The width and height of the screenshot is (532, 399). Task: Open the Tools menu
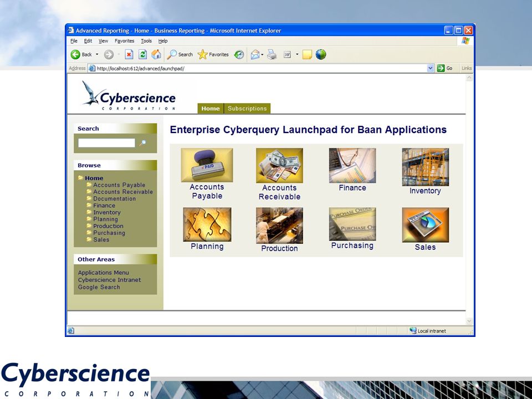point(146,40)
